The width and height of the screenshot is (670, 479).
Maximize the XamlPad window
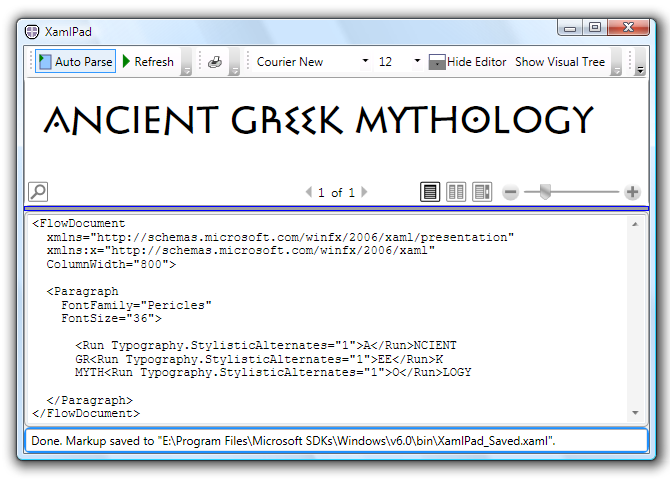[595, 28]
